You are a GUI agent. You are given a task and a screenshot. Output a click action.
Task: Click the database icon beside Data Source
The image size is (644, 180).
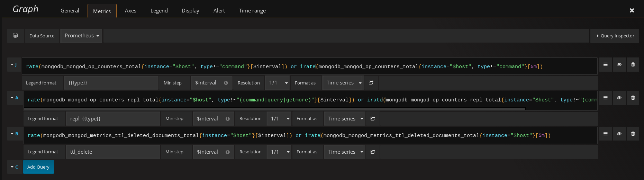tap(15, 36)
